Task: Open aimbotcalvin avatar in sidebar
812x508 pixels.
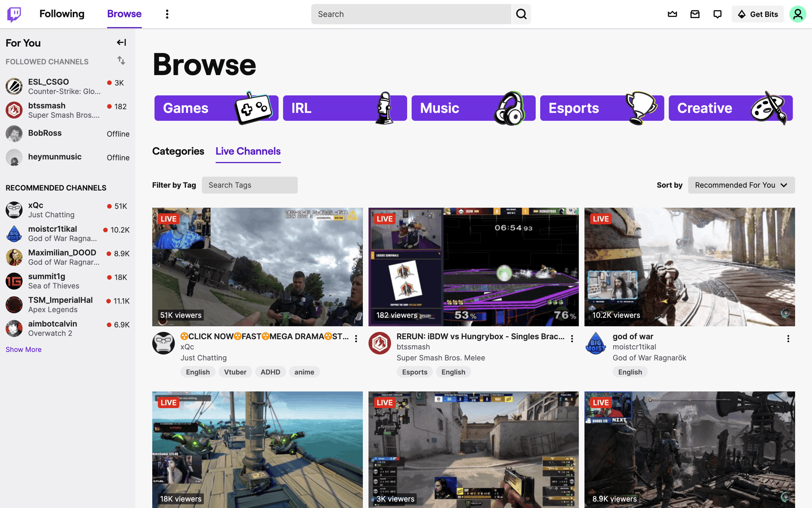Action: tap(14, 328)
